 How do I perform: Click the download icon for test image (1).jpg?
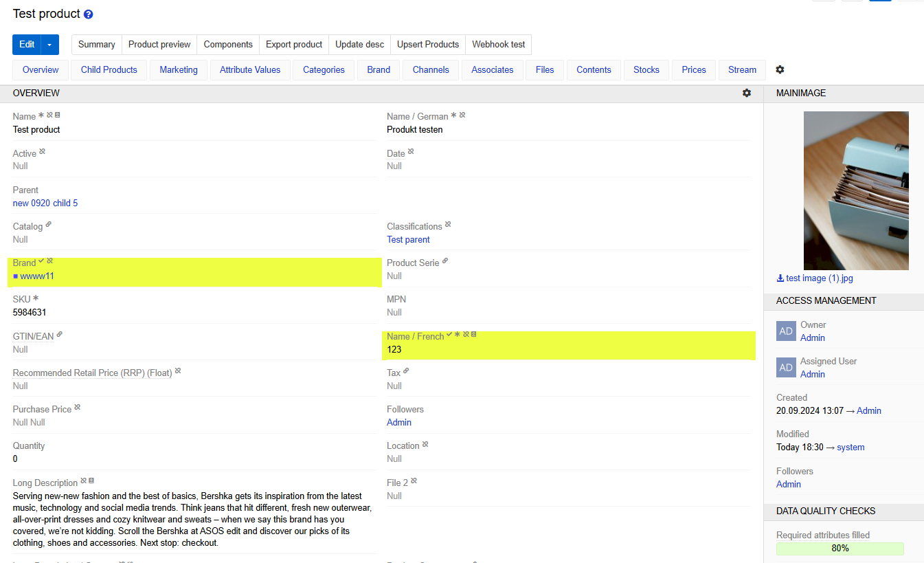(x=780, y=278)
